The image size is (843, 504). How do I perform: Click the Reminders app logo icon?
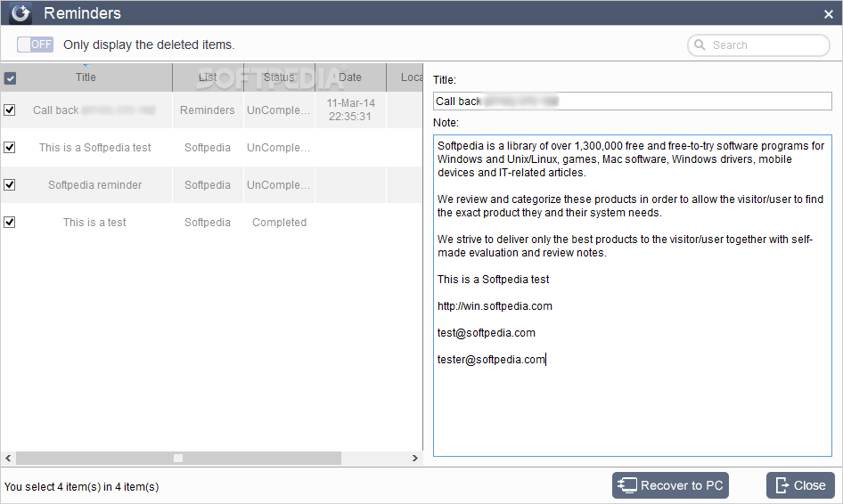20,12
